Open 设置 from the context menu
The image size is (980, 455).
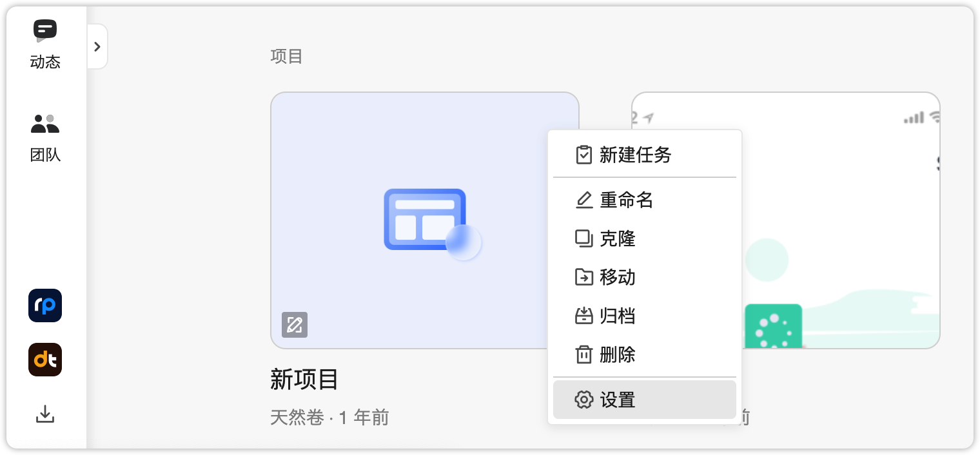coord(618,400)
